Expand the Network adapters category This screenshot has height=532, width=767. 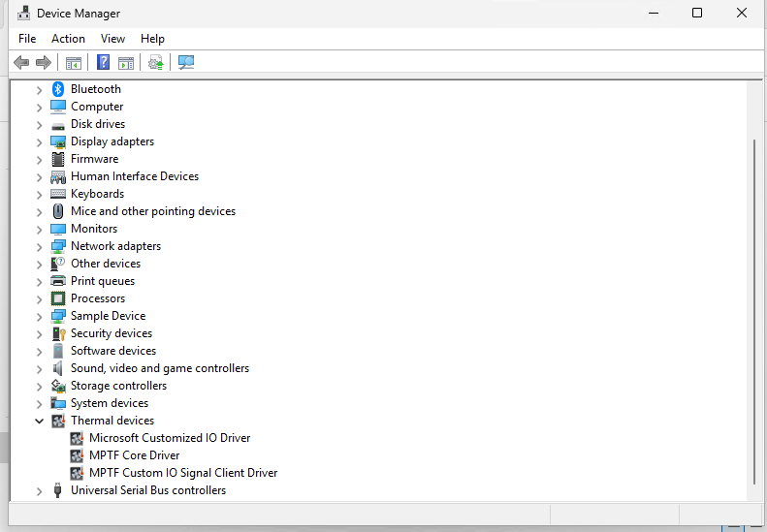tap(40, 246)
